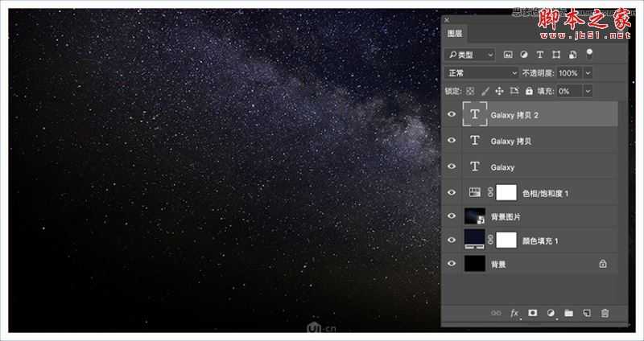644x341 pixels.
Task: Select the 背景 layer name
Action: point(498,265)
